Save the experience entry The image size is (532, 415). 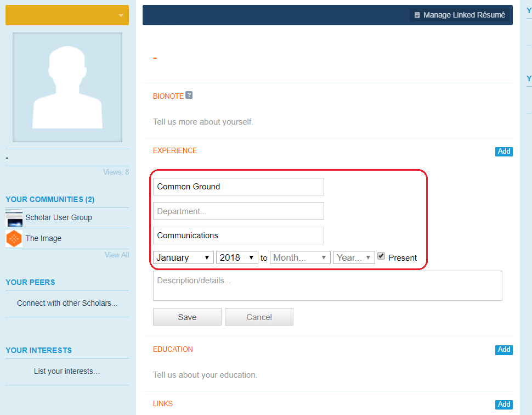point(187,317)
